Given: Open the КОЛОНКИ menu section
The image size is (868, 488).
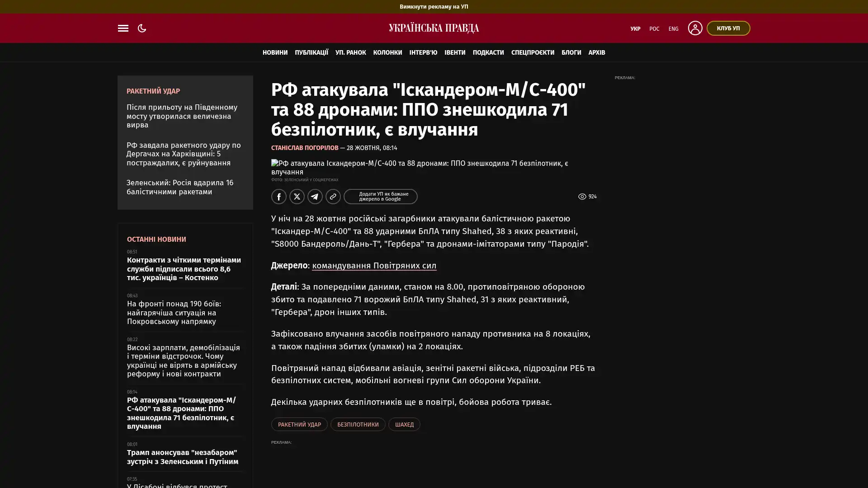Looking at the screenshot, I should pyautogui.click(x=387, y=52).
